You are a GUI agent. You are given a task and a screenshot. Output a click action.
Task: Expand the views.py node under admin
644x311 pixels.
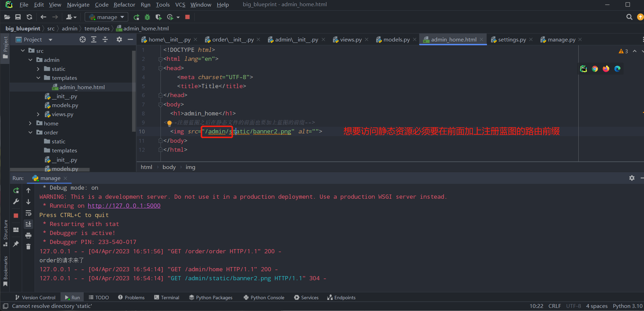(38, 114)
